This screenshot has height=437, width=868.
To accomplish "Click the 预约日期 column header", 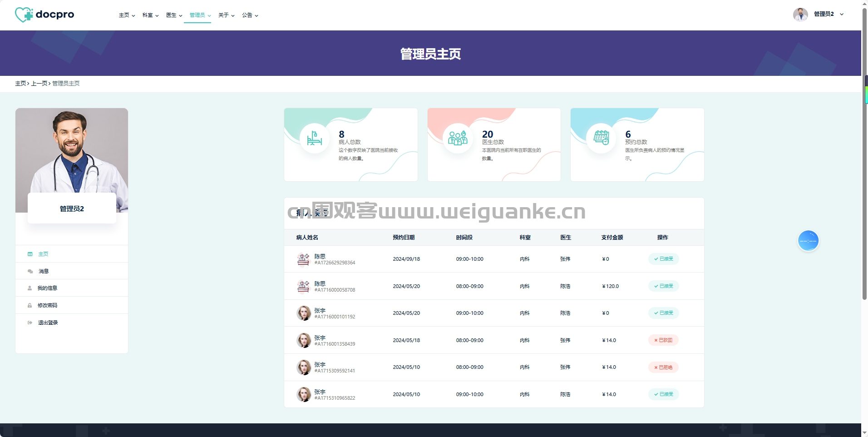I will 404,238.
